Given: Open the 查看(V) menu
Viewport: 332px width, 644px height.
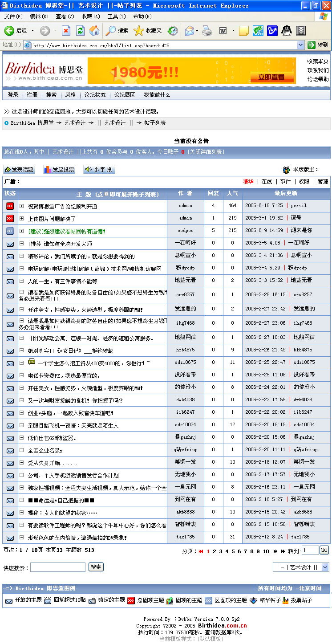Looking at the screenshot, I should (65, 16).
